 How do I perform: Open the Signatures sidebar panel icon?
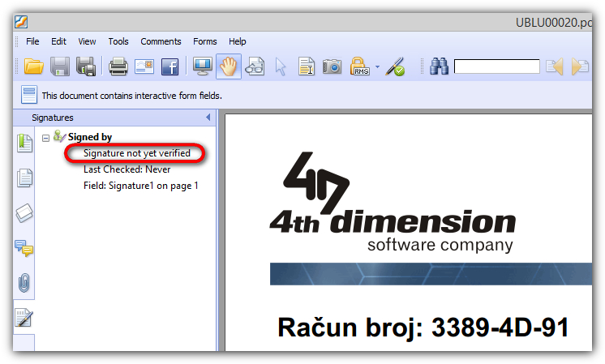click(24, 317)
